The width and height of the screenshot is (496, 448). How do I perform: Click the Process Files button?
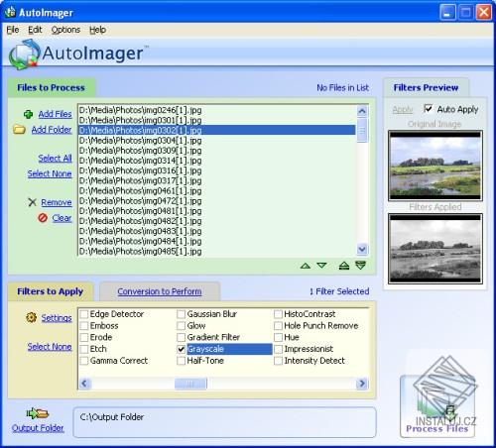(x=437, y=406)
